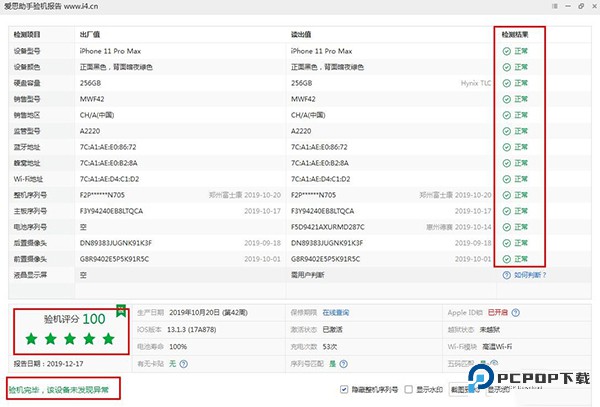The width and height of the screenshot is (600, 407).
Task: Click A2220 in the 读出值 column
Action: click(301, 131)
